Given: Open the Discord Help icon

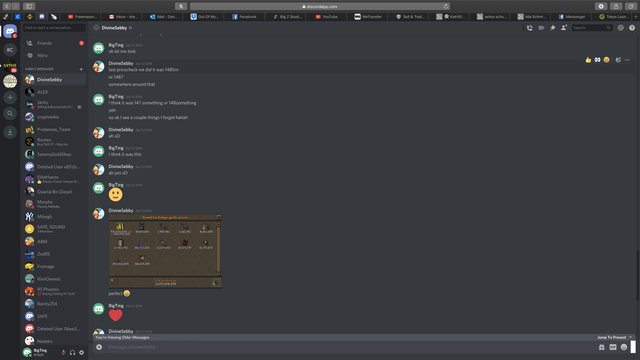Looking at the screenshot, I should pyautogui.click(x=632, y=28).
